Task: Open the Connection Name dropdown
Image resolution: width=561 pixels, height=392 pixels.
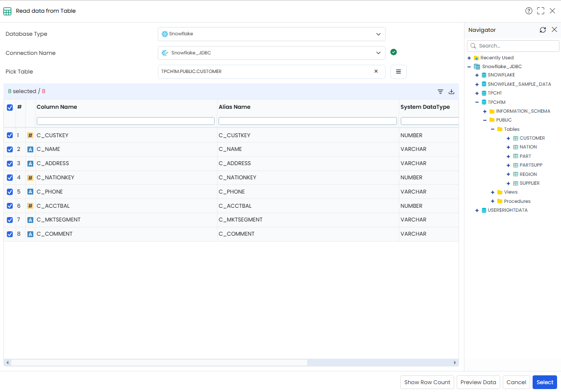Action: point(271,53)
